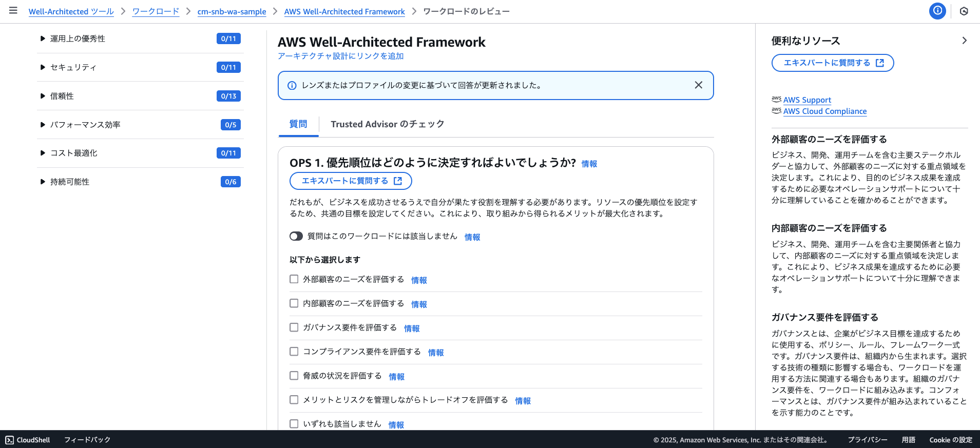Screen dimensions: 980x448
Task: Open 情報 for ガバナンス要件を評価する
Action: click(412, 328)
